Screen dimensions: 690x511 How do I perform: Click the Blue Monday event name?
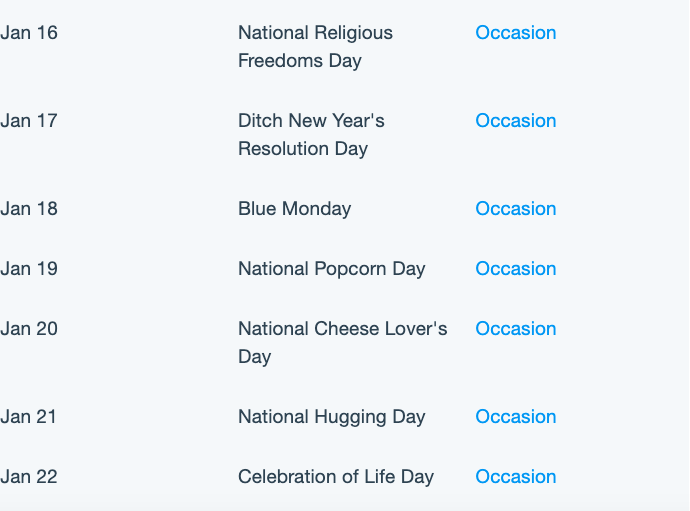coord(294,209)
